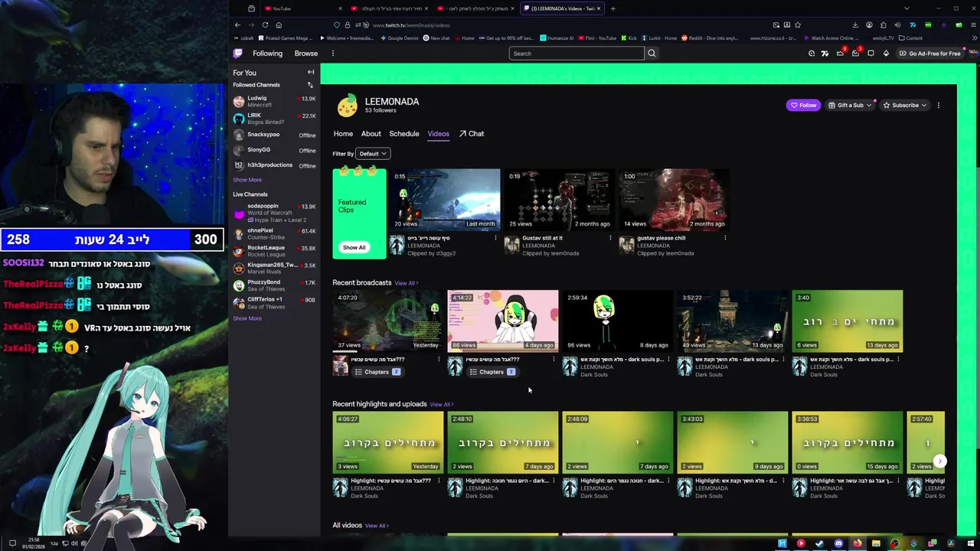
Task: Collapse the For You sidebar
Action: point(311,73)
